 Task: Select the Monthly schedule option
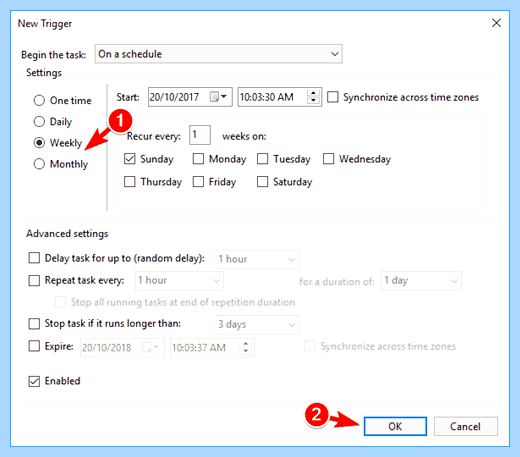39,164
